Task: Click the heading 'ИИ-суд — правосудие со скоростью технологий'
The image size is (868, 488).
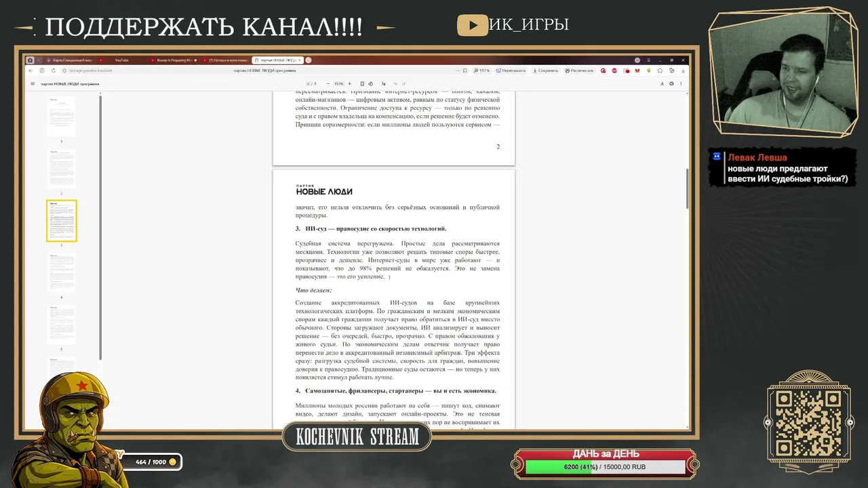Action: point(376,228)
